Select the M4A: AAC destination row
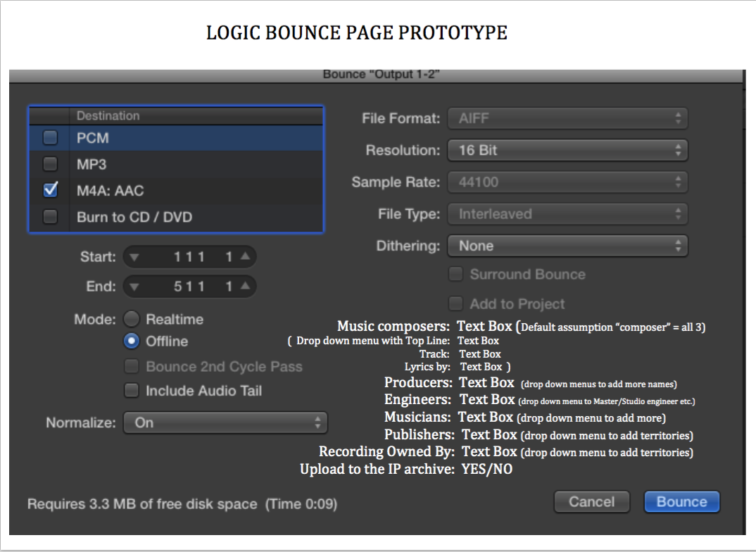 pyautogui.click(x=176, y=190)
